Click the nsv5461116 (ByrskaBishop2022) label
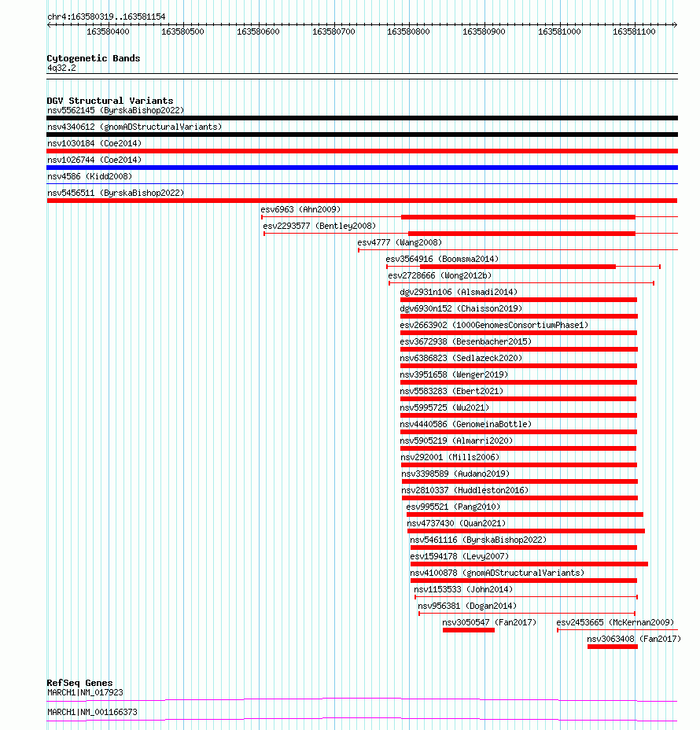 click(478, 540)
